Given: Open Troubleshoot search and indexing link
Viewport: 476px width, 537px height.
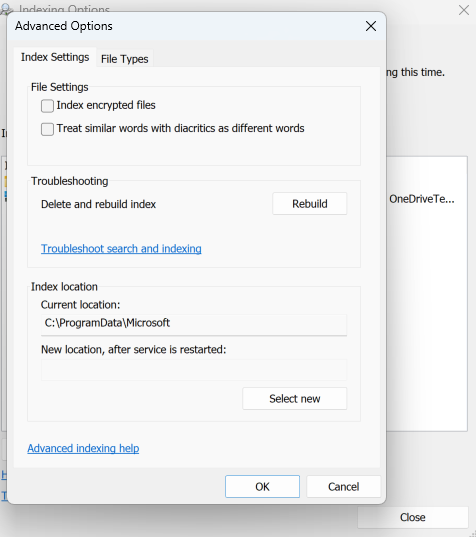Looking at the screenshot, I should (x=121, y=249).
